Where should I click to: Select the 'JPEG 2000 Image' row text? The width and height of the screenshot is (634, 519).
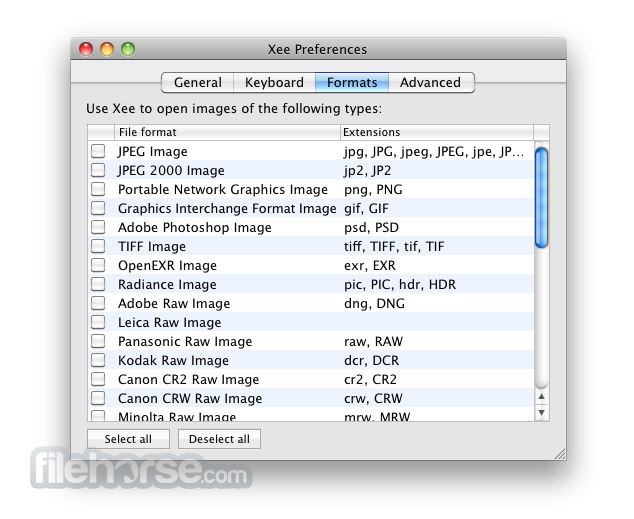(x=171, y=171)
